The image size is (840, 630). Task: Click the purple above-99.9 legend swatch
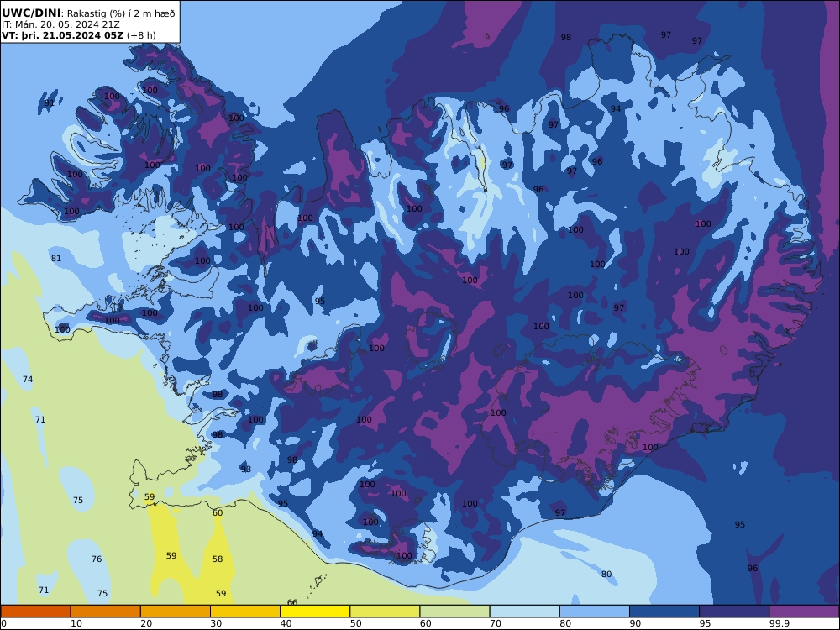click(x=804, y=612)
